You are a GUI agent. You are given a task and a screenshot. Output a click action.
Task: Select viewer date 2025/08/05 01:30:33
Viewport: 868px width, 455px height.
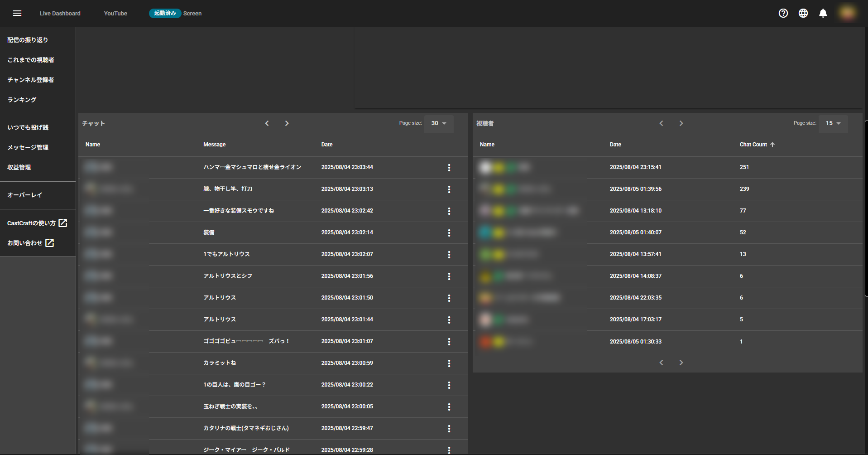point(636,342)
